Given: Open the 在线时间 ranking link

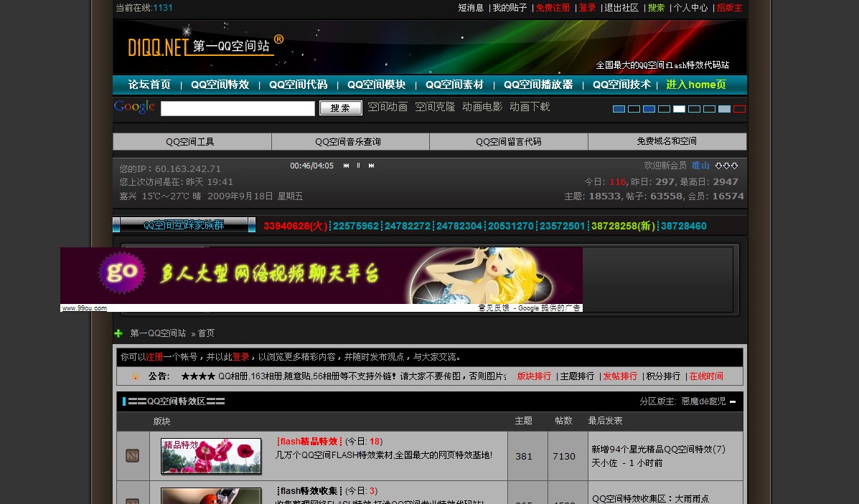Looking at the screenshot, I should [706, 376].
